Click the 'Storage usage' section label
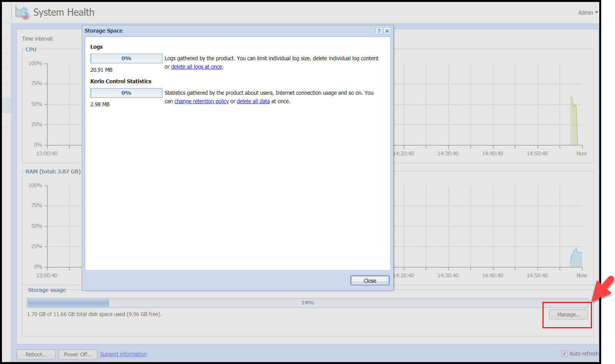 [x=47, y=290]
